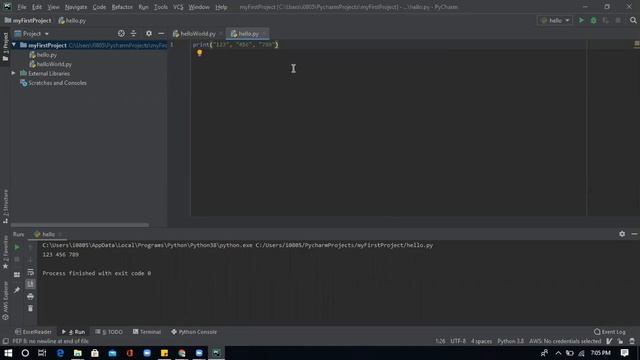Hide the Run panel with minus icon
The width and height of the screenshot is (640, 360).
[634, 234]
